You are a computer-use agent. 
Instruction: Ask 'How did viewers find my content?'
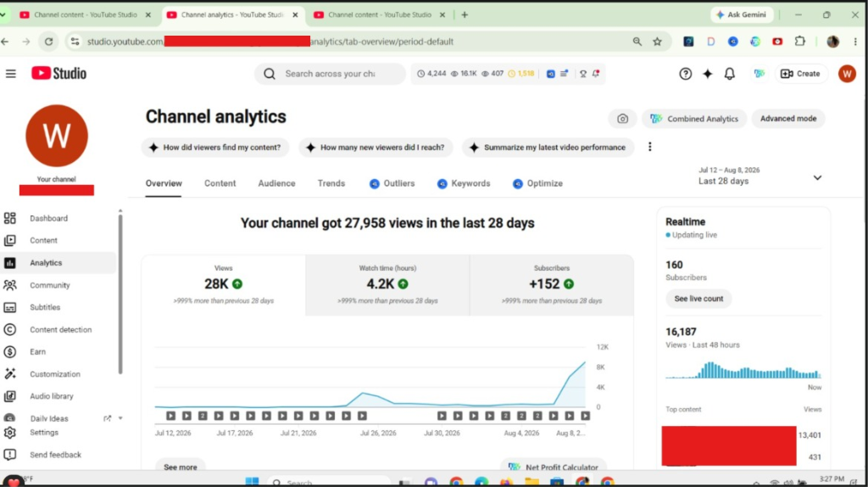tap(215, 148)
